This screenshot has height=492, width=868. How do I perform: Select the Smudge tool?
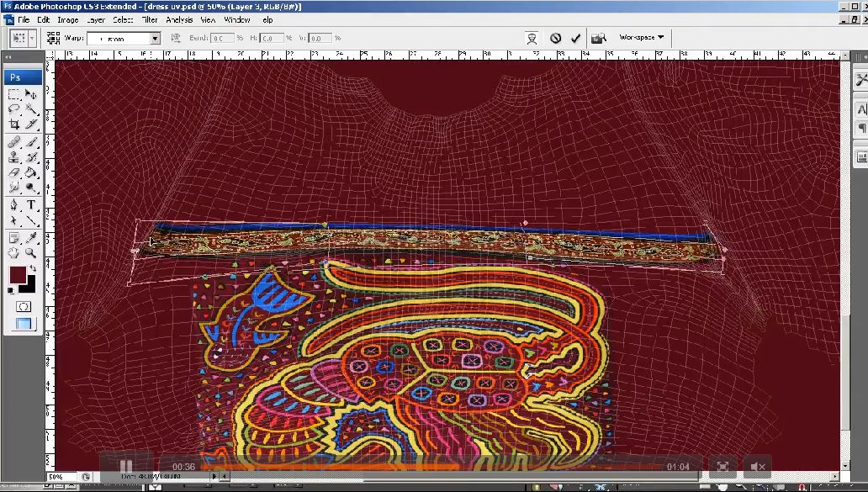click(14, 188)
